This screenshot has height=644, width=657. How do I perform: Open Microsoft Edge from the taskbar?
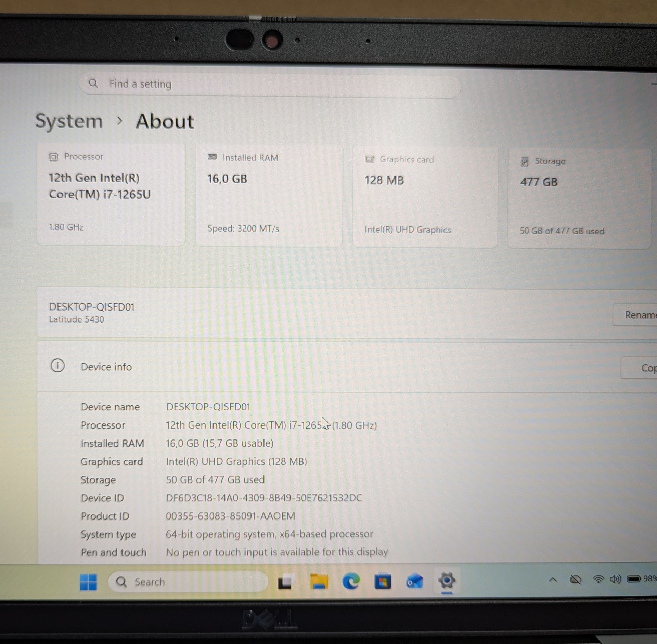pyautogui.click(x=351, y=581)
